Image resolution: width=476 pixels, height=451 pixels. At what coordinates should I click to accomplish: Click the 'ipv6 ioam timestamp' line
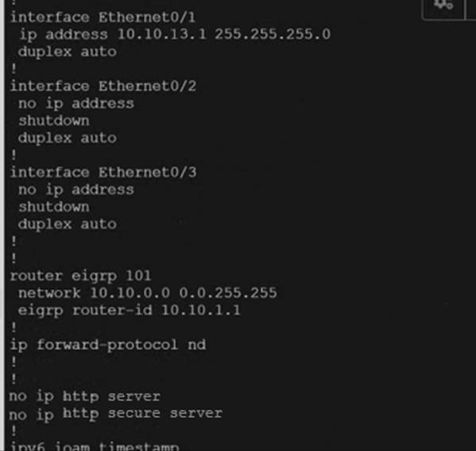coord(95,446)
